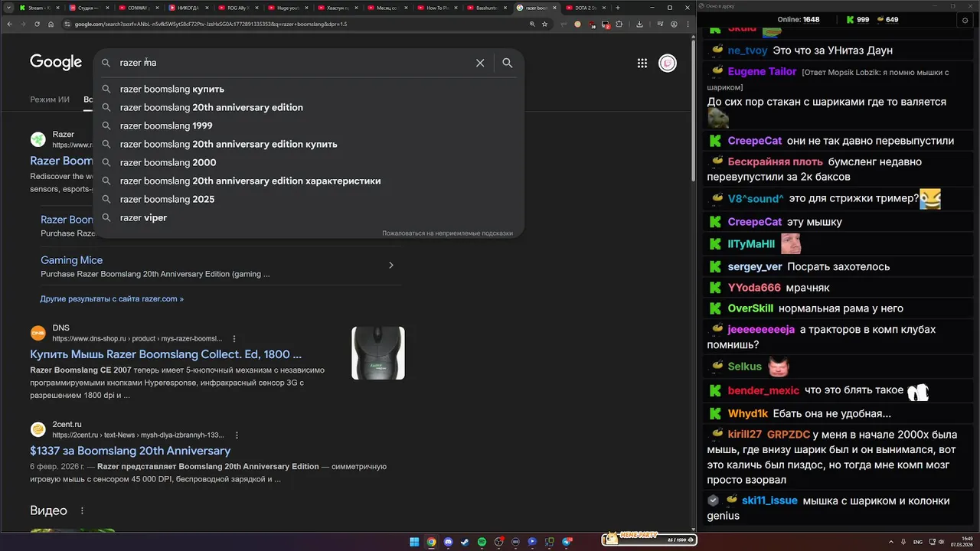Open Chrome from the taskbar

coord(431,542)
